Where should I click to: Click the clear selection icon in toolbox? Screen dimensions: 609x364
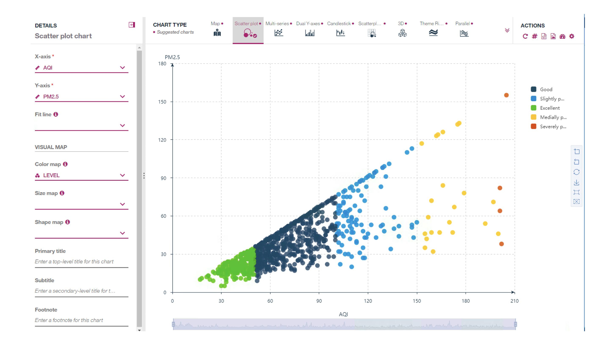click(x=577, y=202)
